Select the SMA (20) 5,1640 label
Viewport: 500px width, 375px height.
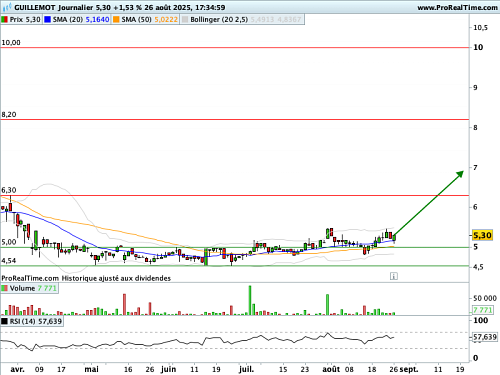tap(81, 20)
